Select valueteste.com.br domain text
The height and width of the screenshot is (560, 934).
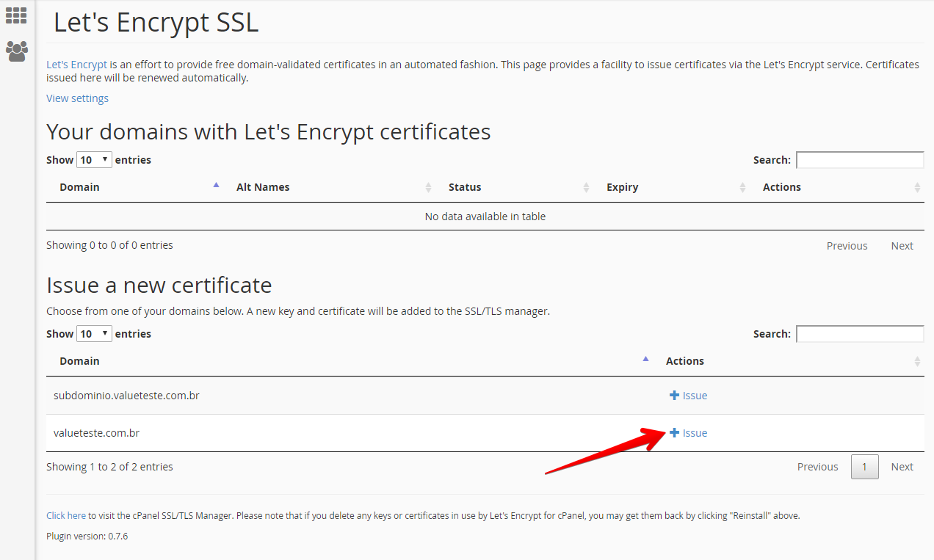coord(97,433)
